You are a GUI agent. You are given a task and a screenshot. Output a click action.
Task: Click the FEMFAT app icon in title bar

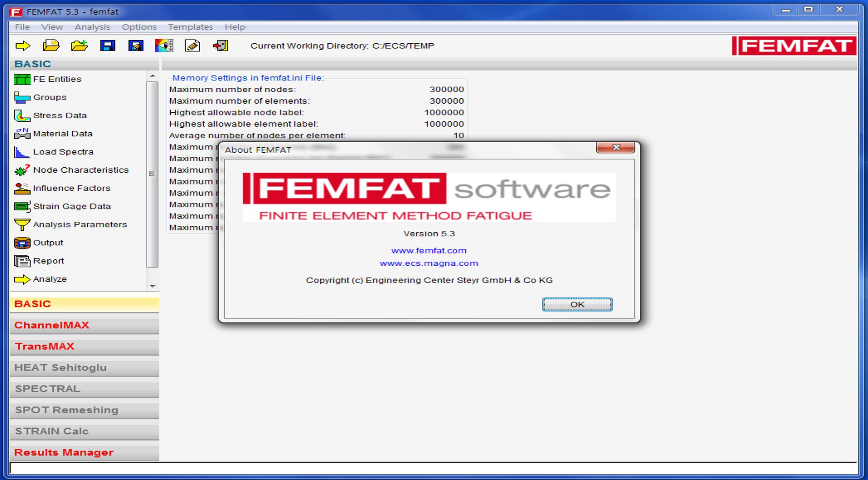[x=15, y=12]
